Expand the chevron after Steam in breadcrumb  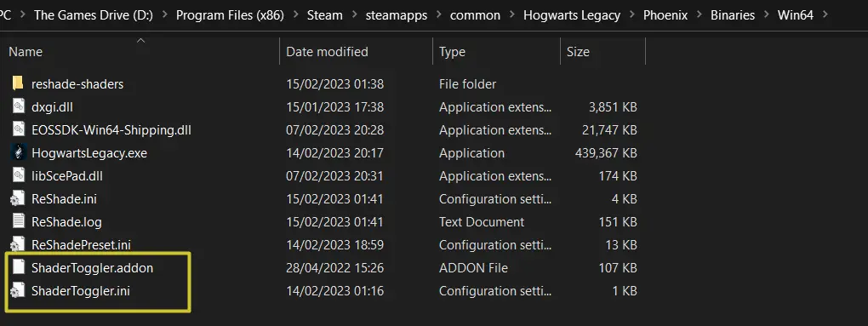(354, 15)
